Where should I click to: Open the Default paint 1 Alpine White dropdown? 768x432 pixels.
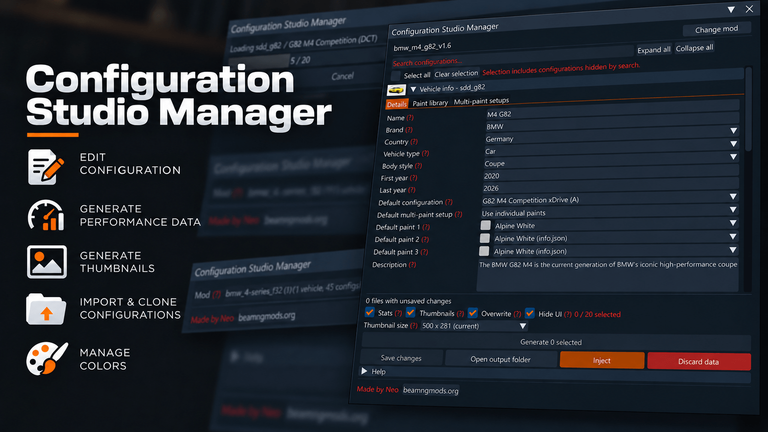pyautogui.click(x=616, y=224)
